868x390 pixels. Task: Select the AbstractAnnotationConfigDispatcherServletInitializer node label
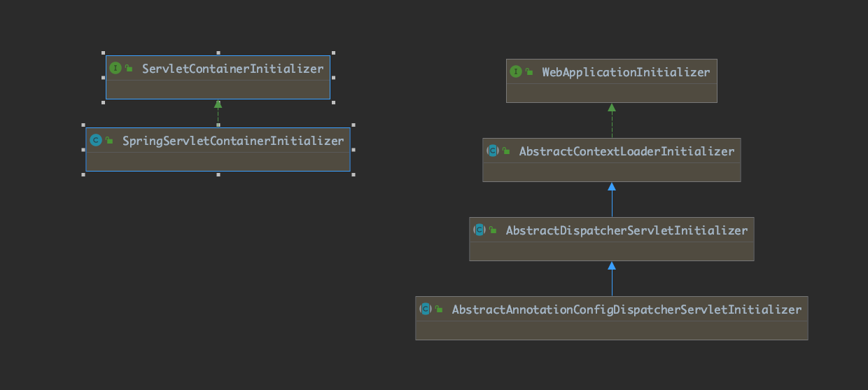626,309
